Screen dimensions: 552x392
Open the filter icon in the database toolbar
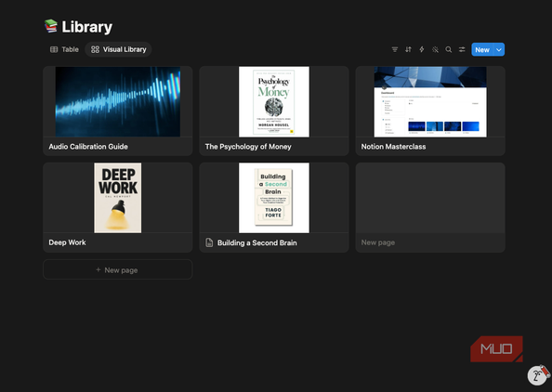(x=395, y=49)
